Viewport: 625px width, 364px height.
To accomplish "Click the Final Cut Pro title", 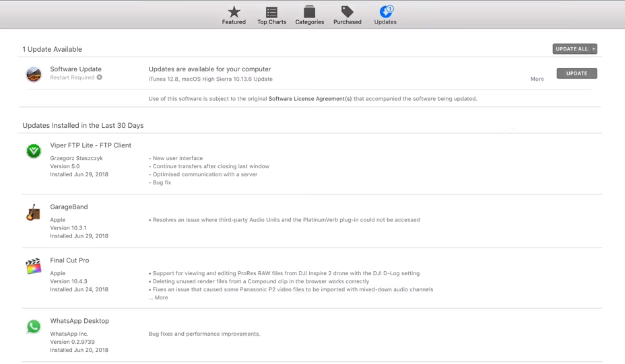I will tap(69, 260).
